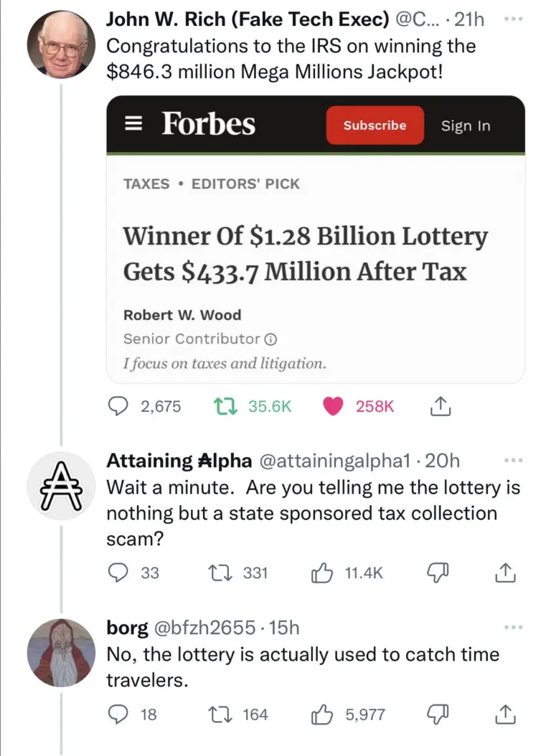Open the TAXES category label

click(146, 184)
